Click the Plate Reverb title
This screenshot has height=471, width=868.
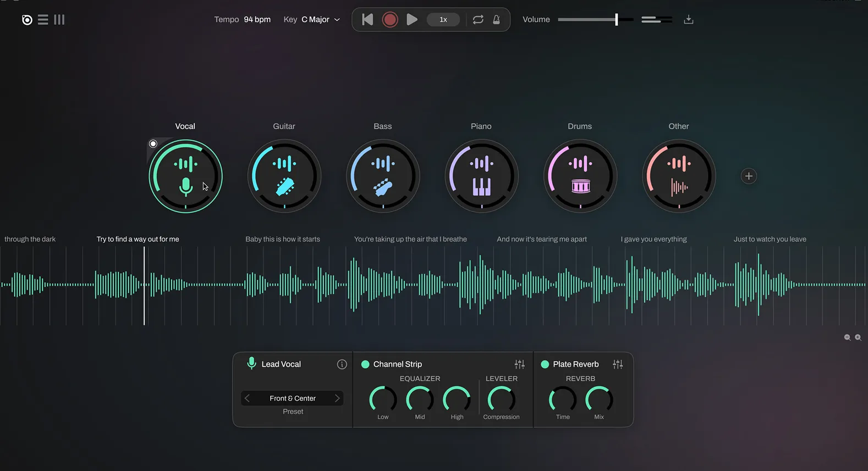[x=576, y=364]
